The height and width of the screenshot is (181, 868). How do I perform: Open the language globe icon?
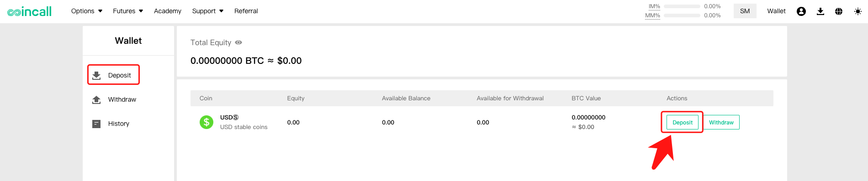coord(839,11)
